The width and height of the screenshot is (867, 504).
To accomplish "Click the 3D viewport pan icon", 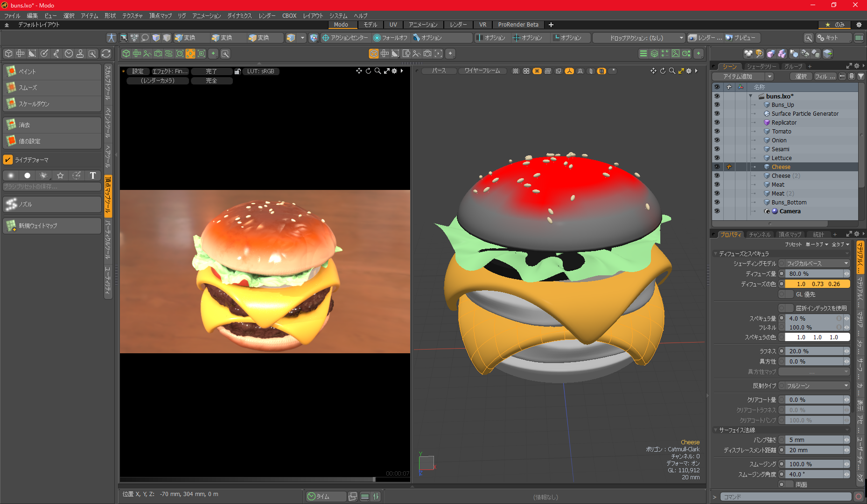I will tap(653, 71).
